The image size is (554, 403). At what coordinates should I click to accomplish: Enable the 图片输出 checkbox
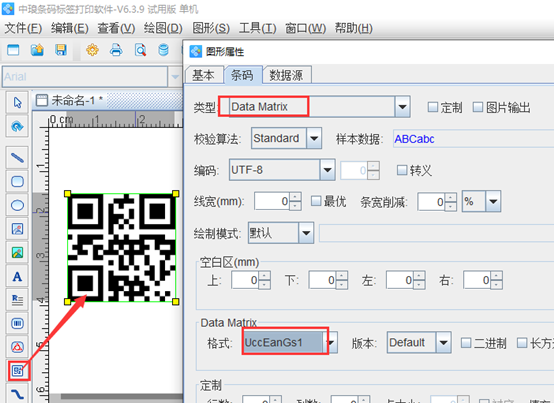[478, 107]
